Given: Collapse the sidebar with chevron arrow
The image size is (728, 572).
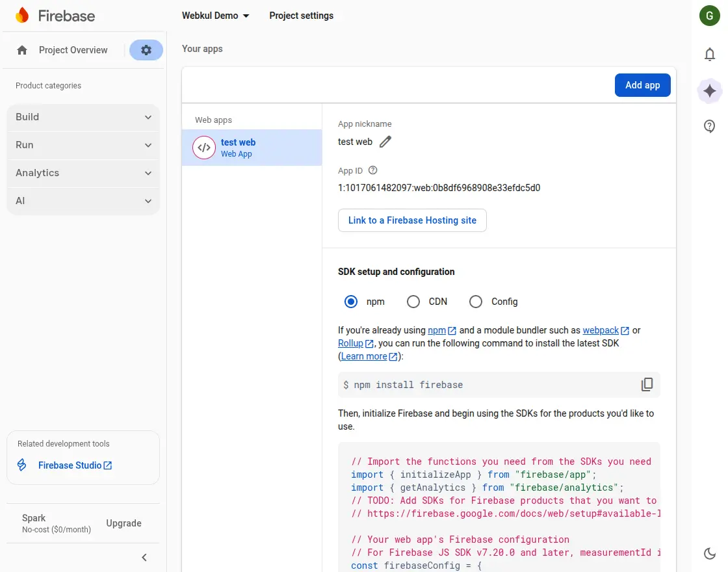Looking at the screenshot, I should (x=144, y=557).
